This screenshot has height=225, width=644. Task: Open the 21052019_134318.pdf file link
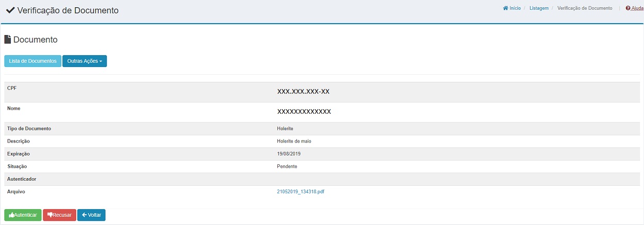click(301, 192)
